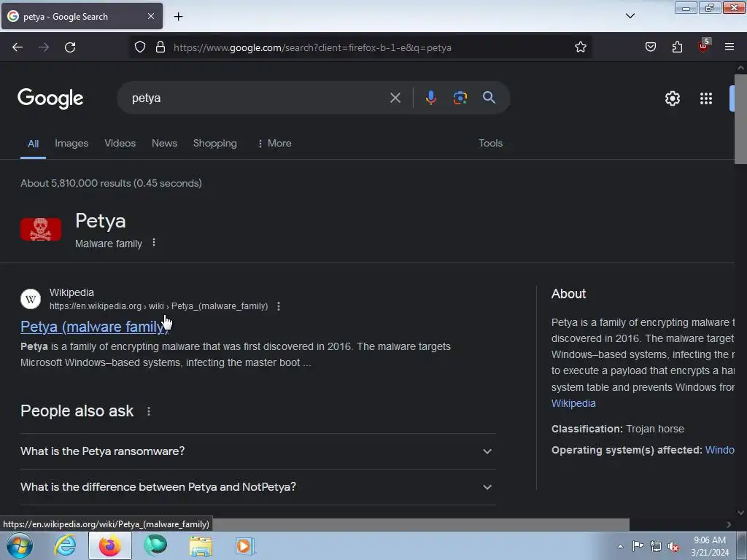
Task: List all tabs via the chevron dropdown
Action: point(630,16)
